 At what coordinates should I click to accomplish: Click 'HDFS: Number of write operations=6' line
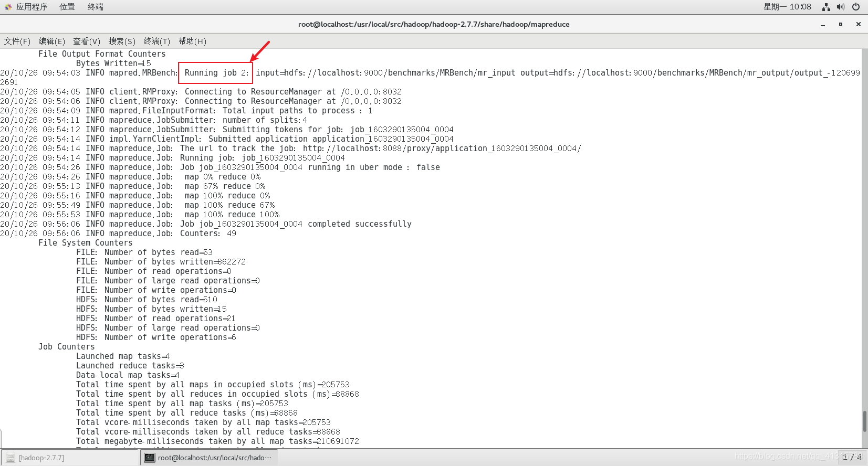tap(156, 337)
